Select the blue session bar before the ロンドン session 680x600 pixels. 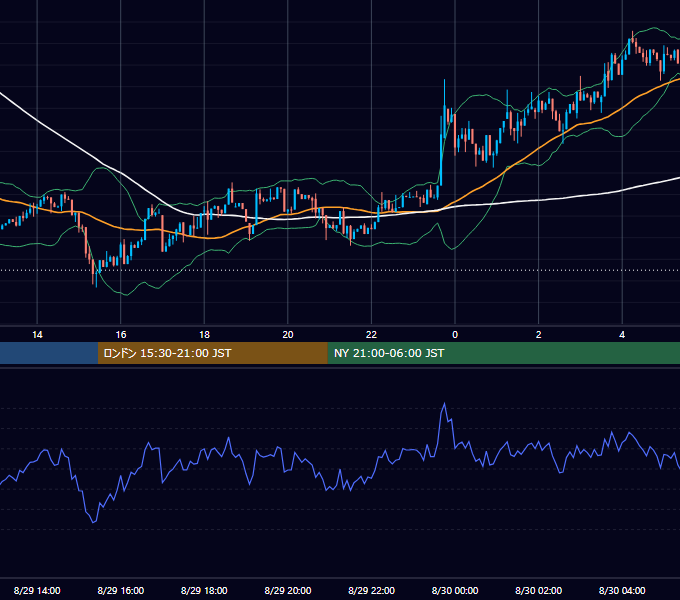tap(49, 353)
